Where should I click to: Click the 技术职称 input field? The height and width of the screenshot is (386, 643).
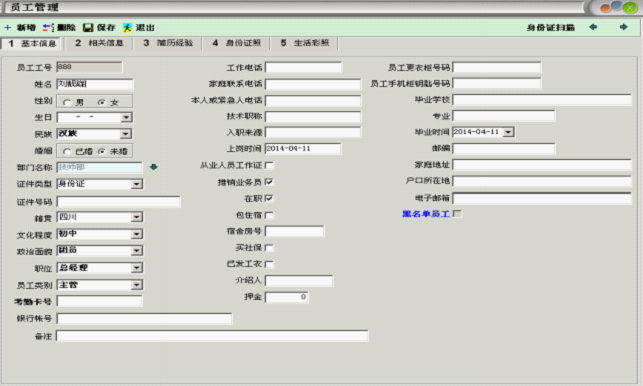[x=313, y=116]
